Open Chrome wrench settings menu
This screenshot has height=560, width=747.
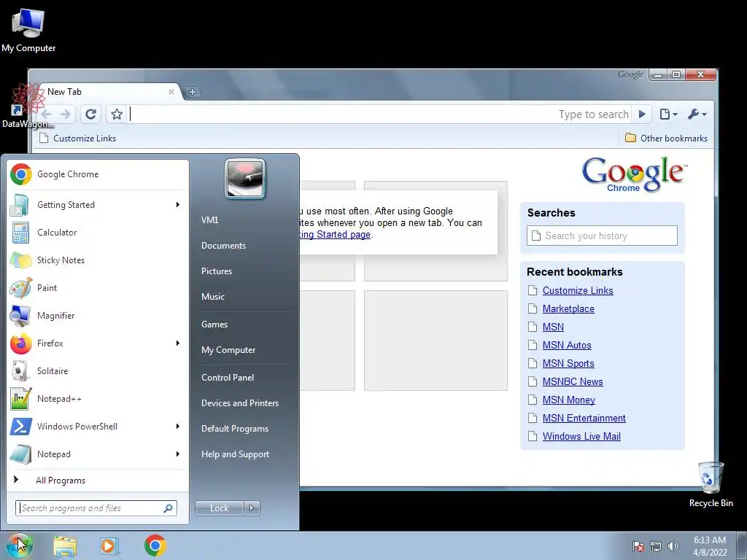[x=697, y=114]
